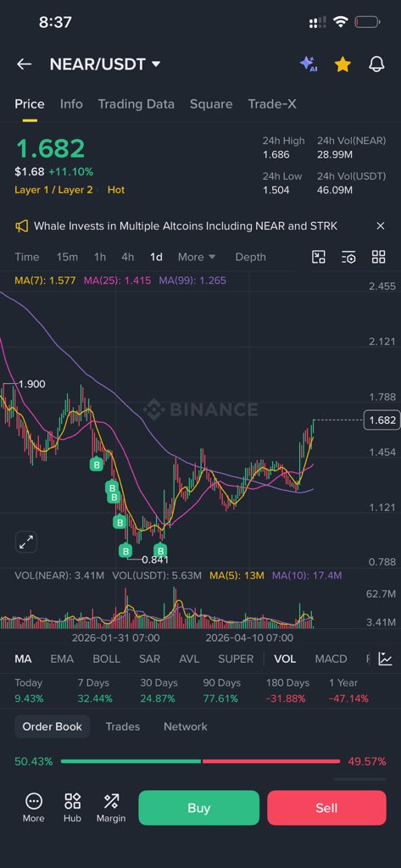Open the AI sparkle assistant icon

point(308,64)
